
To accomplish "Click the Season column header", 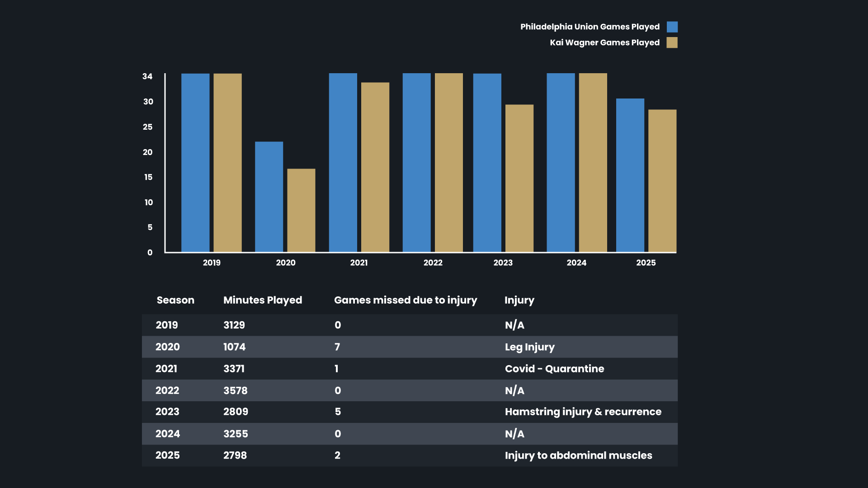I will (x=175, y=300).
